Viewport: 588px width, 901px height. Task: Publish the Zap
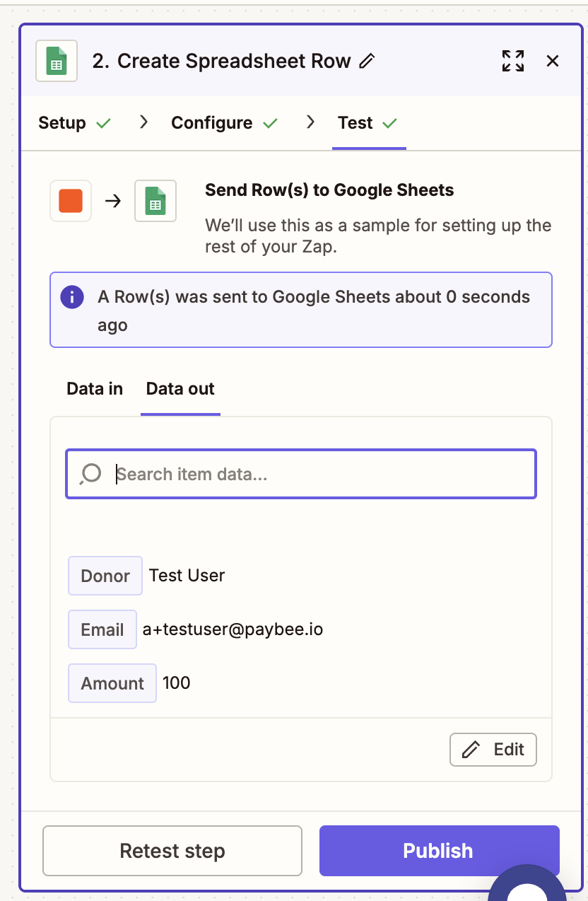click(439, 851)
